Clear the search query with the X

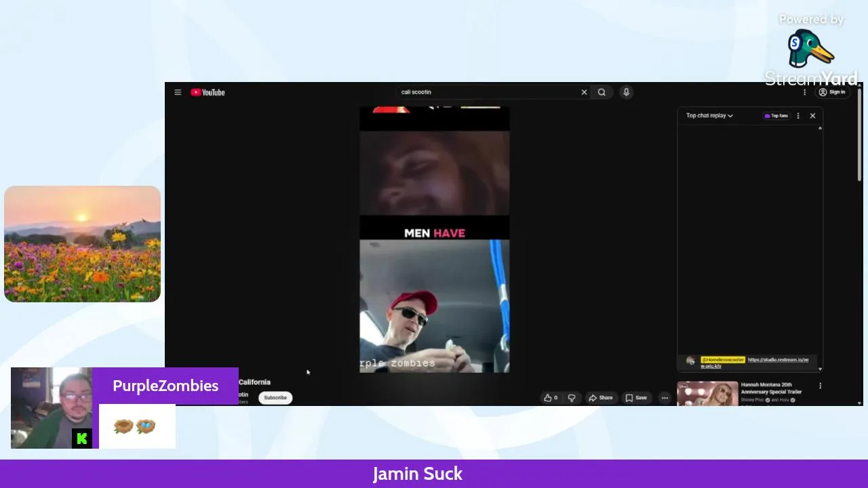coord(584,92)
